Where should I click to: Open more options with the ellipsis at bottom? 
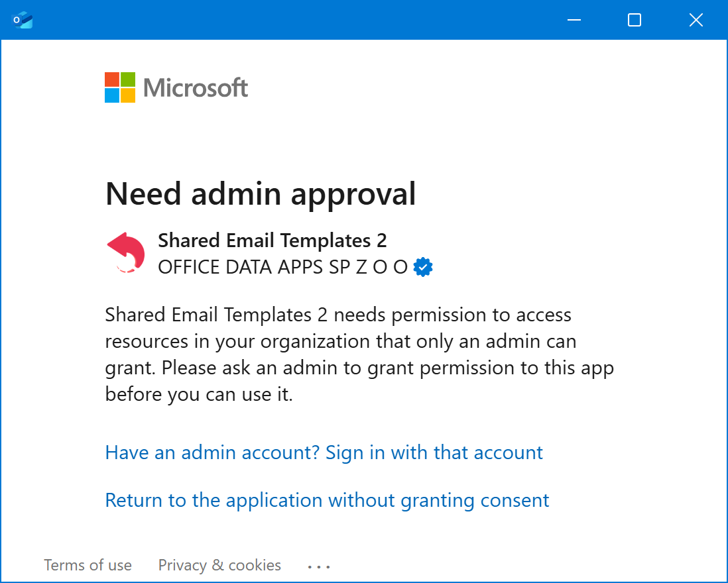click(319, 565)
